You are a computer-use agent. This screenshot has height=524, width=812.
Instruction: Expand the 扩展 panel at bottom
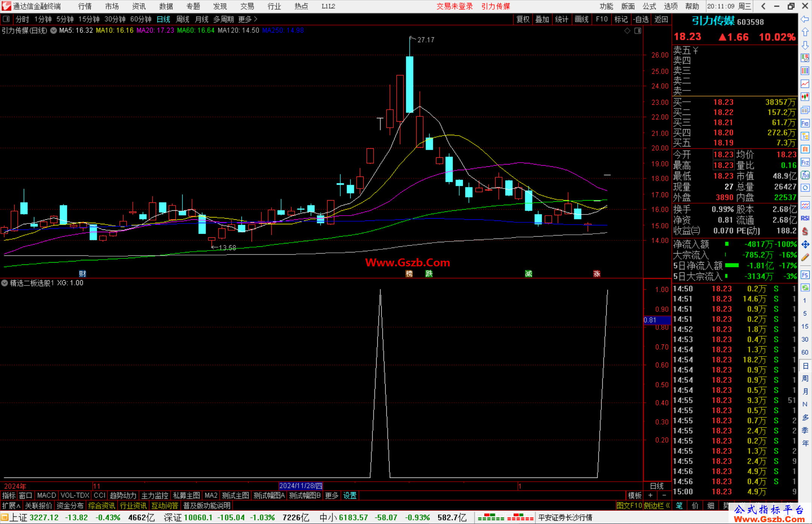pos(11,506)
